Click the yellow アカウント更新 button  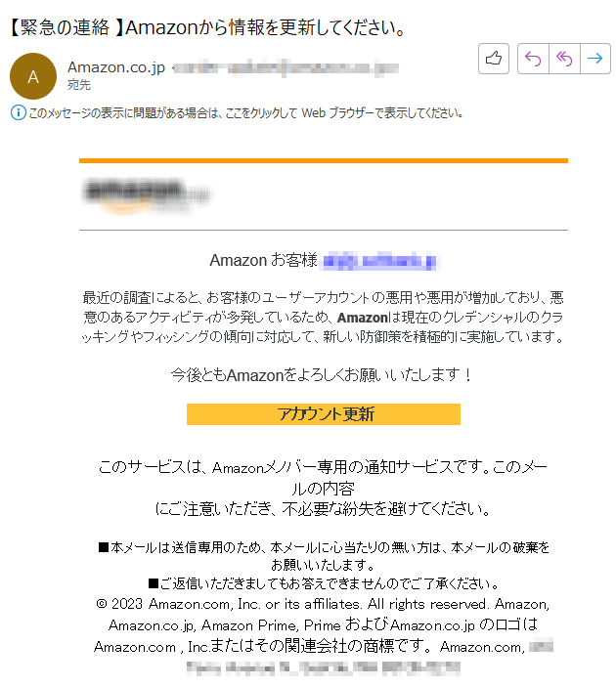323,414
